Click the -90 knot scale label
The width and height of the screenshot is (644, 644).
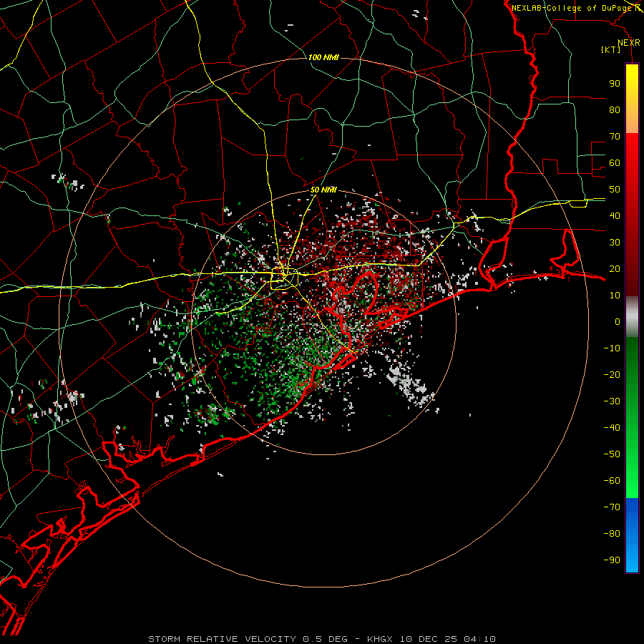point(612,560)
